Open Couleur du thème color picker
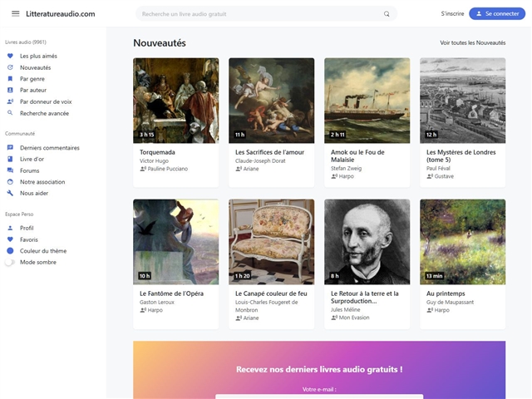The height and width of the screenshot is (399, 532). [11, 250]
